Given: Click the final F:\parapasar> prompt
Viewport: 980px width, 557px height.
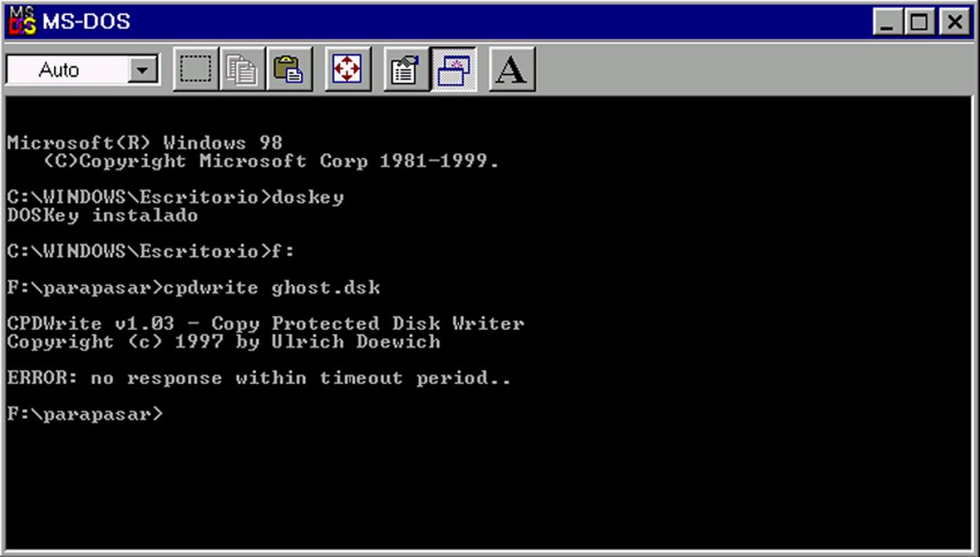Looking at the screenshot, I should pos(85,414).
